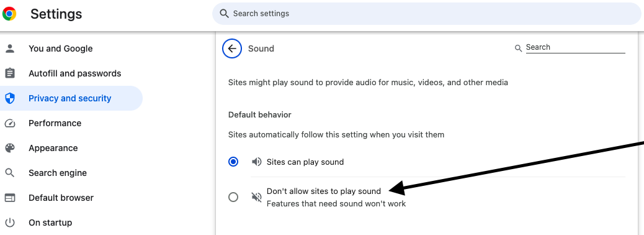Select Don't allow sites to play sound radio
Image resolution: width=644 pixels, height=235 pixels.
(233, 197)
